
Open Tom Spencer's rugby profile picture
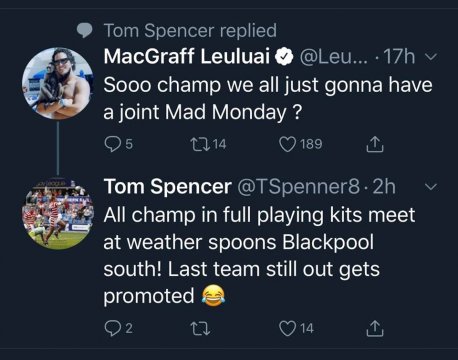(x=57, y=214)
